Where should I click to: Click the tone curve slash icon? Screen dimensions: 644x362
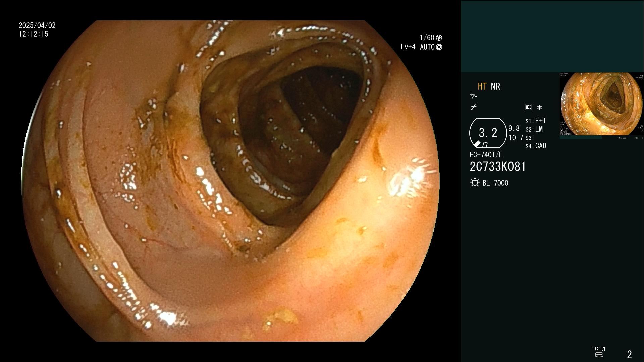click(x=474, y=107)
